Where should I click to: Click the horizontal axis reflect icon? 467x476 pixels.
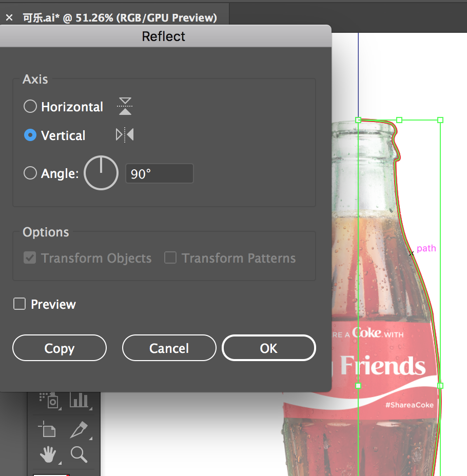[x=125, y=106]
